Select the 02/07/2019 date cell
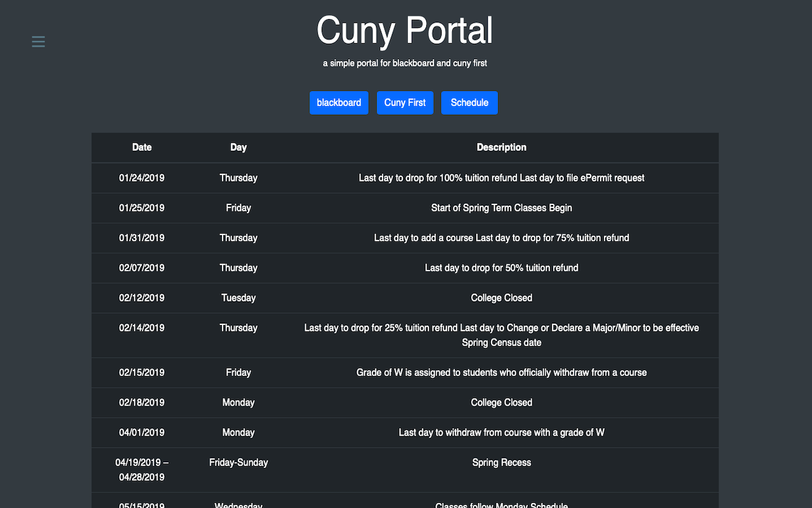The width and height of the screenshot is (812, 508). (x=142, y=268)
